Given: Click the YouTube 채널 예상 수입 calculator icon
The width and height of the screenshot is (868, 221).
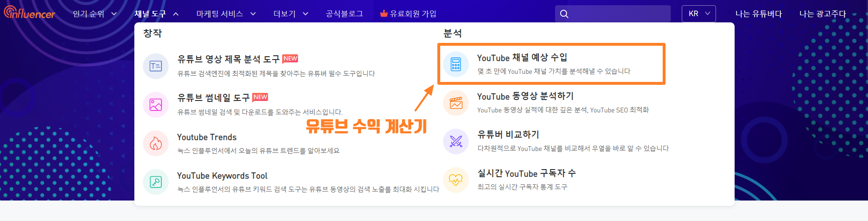Looking at the screenshot, I should click(456, 64).
